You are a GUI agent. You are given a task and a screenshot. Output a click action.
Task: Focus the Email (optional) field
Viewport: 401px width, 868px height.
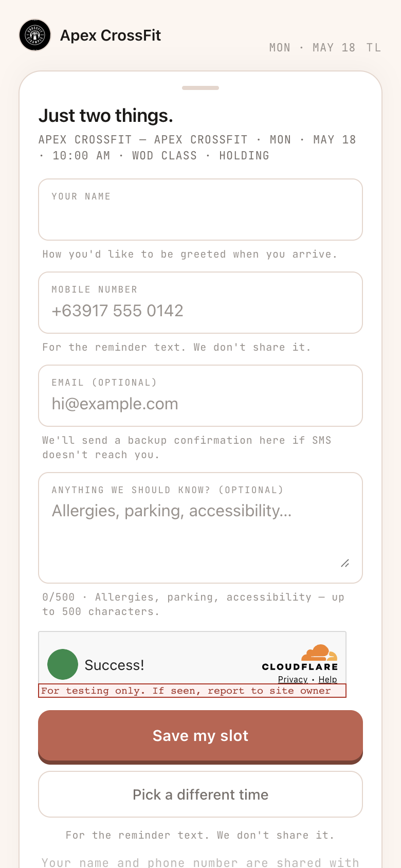coord(200,396)
